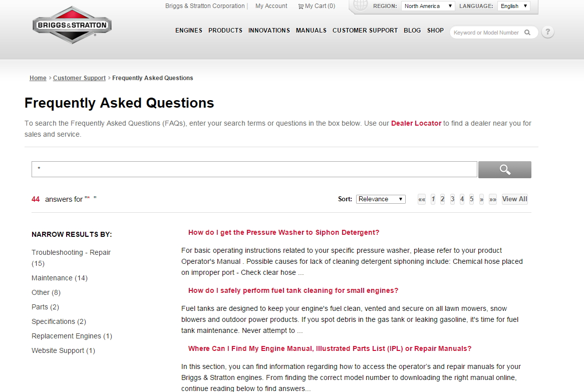This screenshot has width=584, height=392.
Task: Filter by Maintenance (14)
Action: (60, 278)
